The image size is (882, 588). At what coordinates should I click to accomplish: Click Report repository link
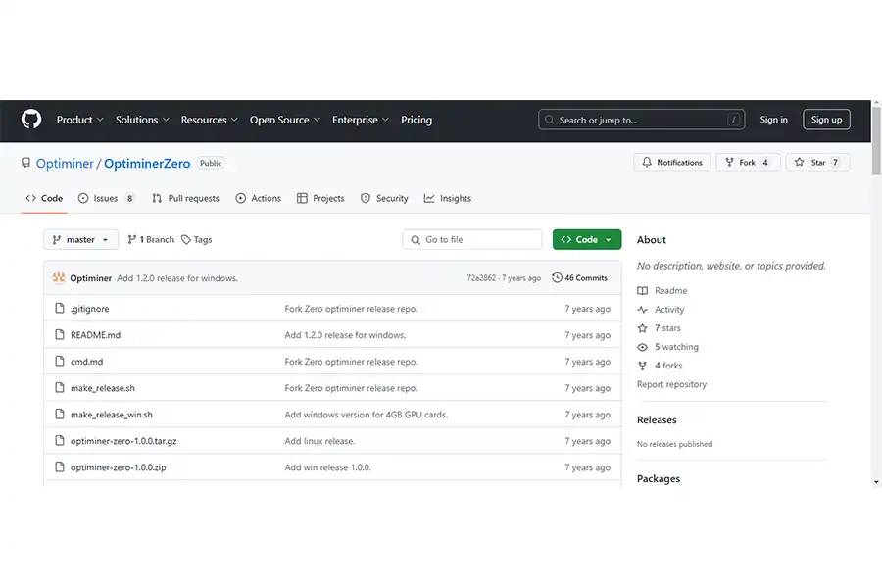(671, 384)
